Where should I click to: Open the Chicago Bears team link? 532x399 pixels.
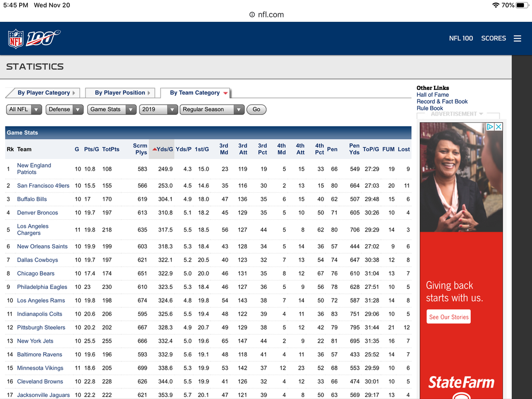click(x=36, y=273)
